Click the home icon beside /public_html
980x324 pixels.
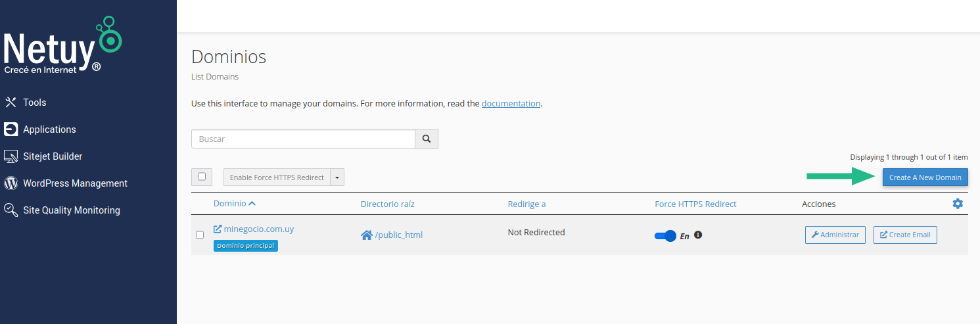click(367, 235)
